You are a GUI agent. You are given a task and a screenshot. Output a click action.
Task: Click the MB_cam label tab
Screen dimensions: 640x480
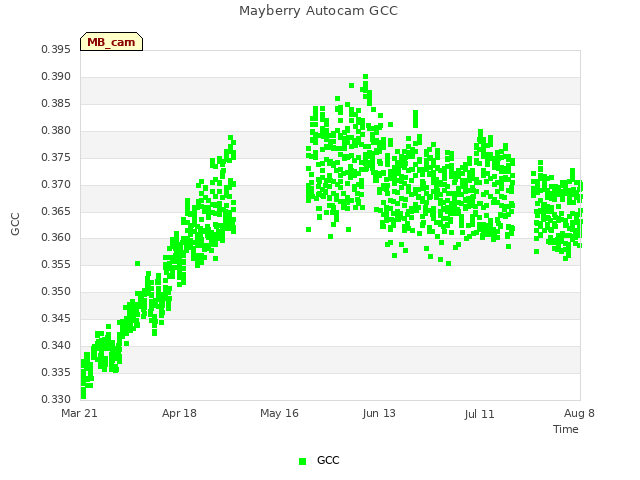point(111,42)
